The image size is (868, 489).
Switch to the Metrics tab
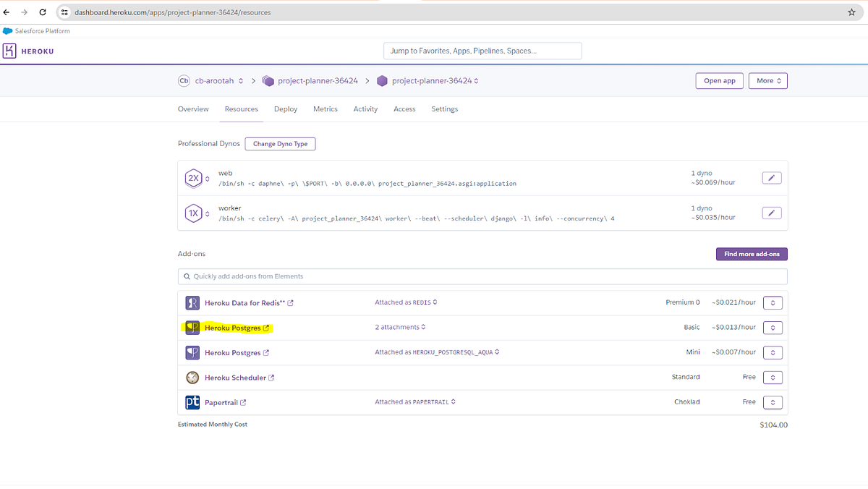click(325, 109)
